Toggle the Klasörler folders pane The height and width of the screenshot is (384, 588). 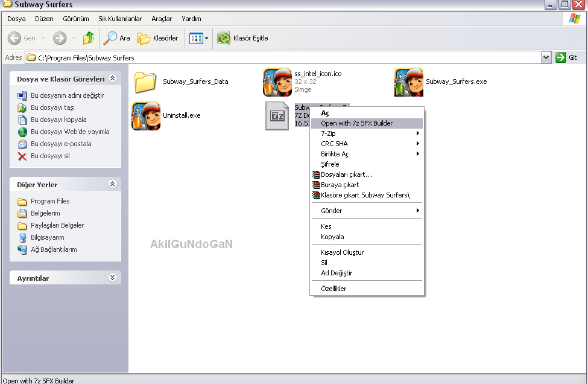158,38
